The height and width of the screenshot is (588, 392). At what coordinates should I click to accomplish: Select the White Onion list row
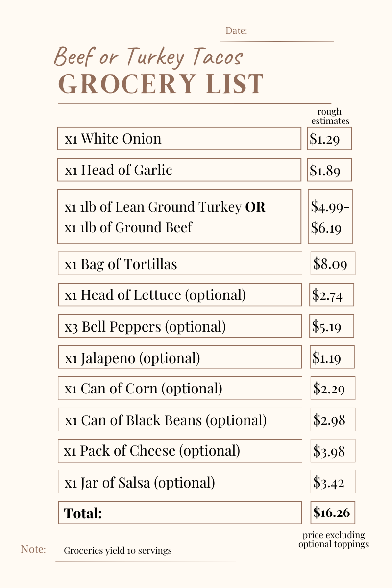[179, 139]
